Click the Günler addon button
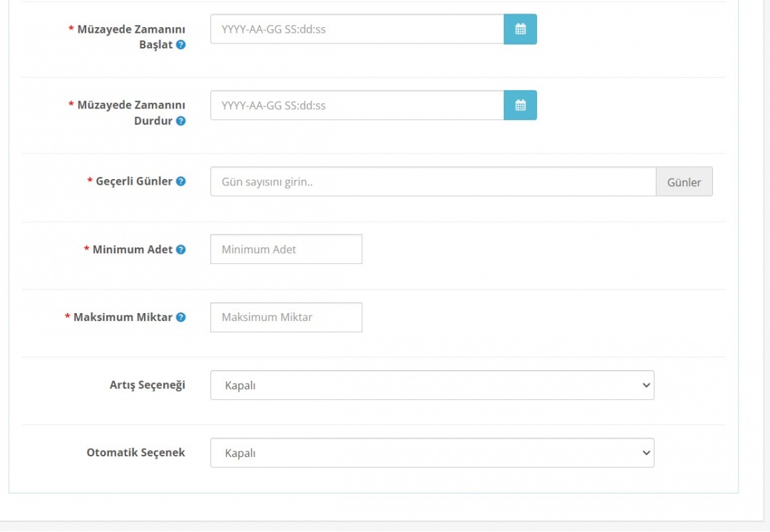Viewport: 770px width, 532px height. pos(684,182)
